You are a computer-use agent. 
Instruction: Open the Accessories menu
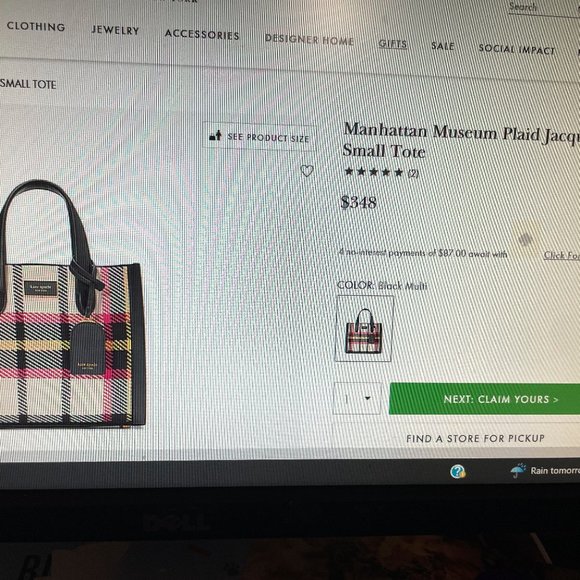click(202, 35)
